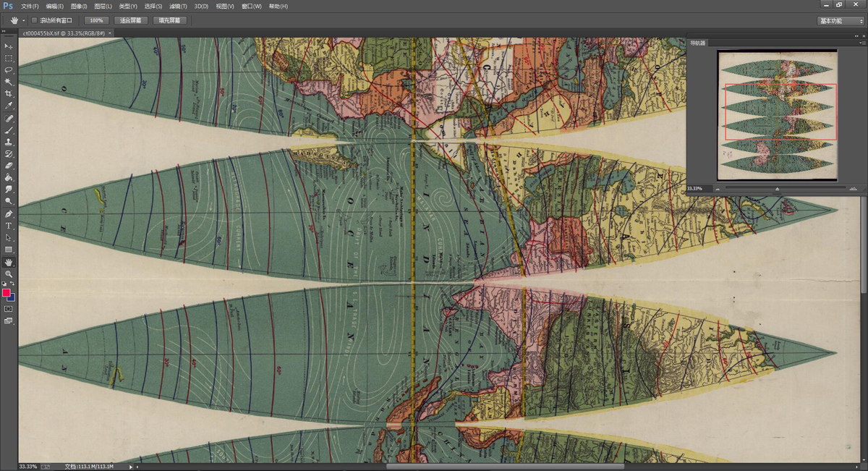Toggle the 滚动所有窗口 checkbox
Viewport: 868px width, 471px height.
[x=34, y=20]
